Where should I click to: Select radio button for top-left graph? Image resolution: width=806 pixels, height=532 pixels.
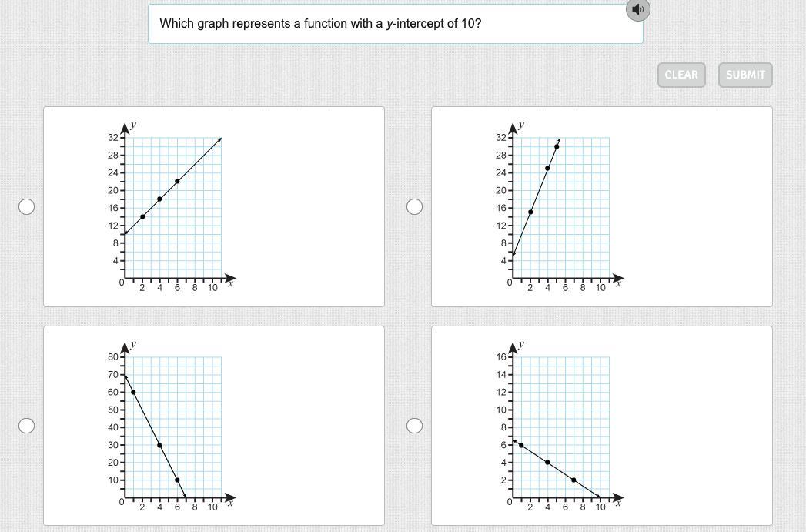(27, 206)
